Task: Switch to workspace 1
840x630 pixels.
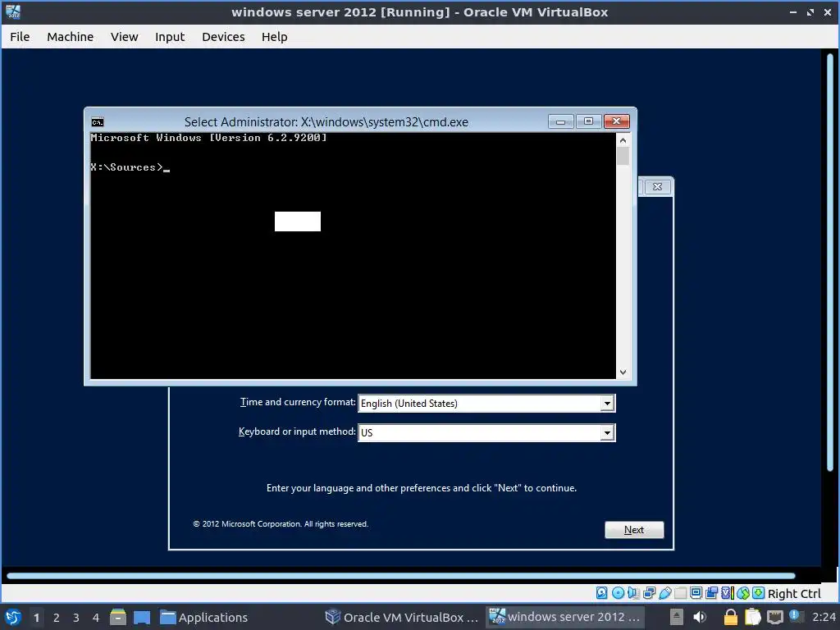Action: tap(36, 618)
